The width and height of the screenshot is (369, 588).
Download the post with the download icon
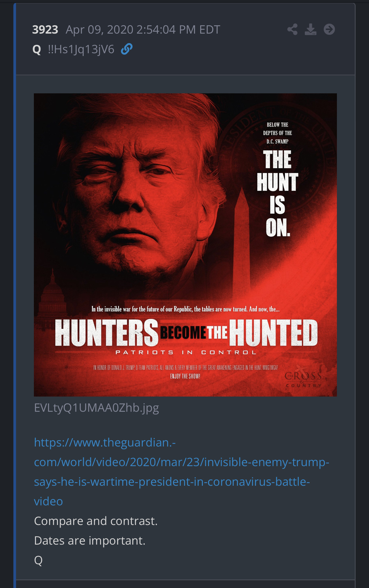pos(310,29)
